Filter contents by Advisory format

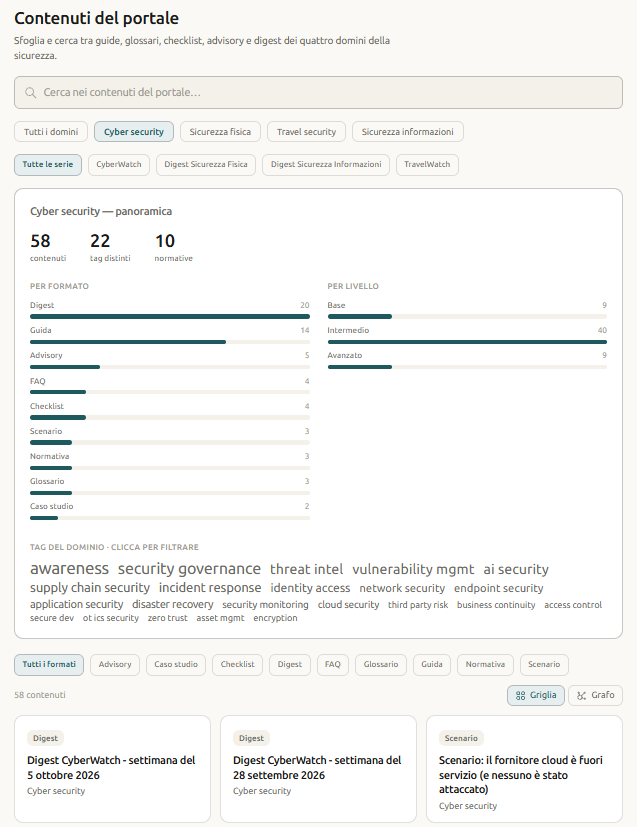coord(115,665)
